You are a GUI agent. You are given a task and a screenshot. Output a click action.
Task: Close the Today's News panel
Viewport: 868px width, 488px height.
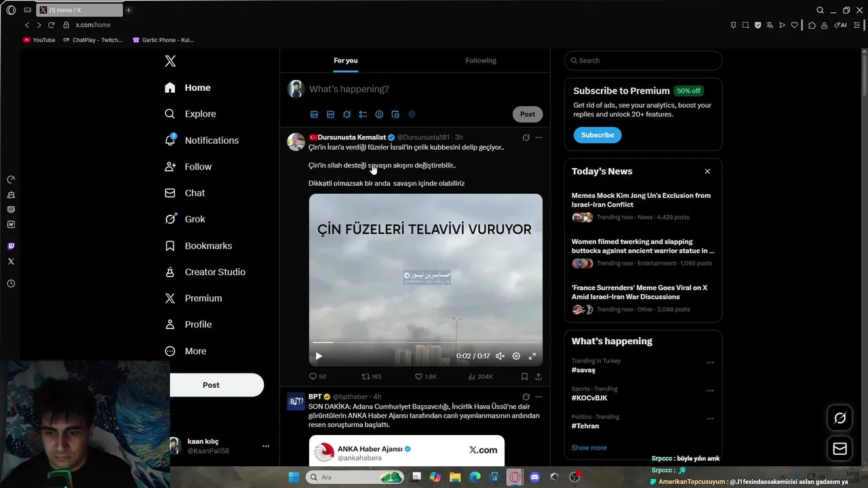coord(707,171)
